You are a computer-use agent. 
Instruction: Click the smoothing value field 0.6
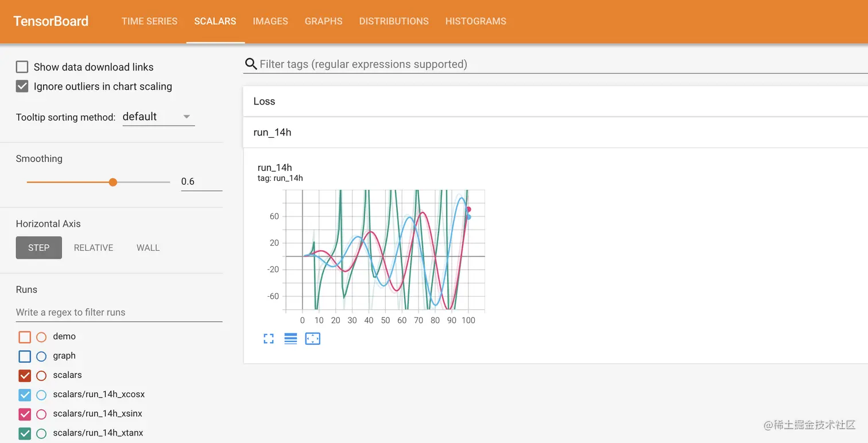tap(201, 182)
